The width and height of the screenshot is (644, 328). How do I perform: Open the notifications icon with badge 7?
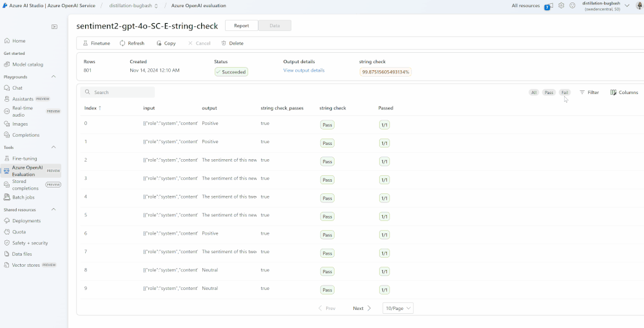point(549,6)
